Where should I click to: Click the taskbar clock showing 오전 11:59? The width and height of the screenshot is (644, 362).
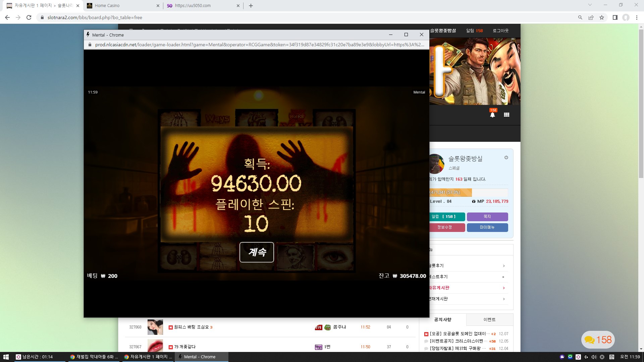click(x=630, y=357)
